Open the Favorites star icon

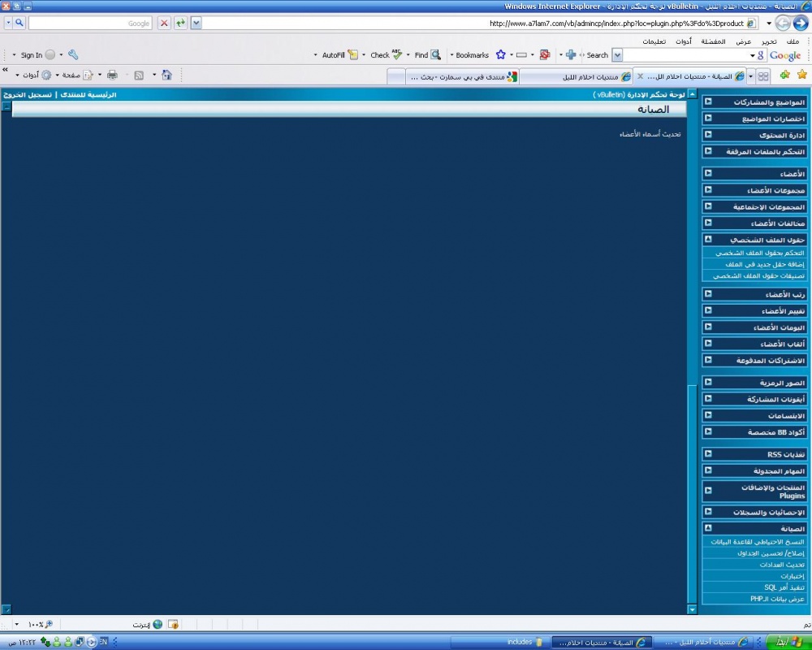[x=802, y=75]
